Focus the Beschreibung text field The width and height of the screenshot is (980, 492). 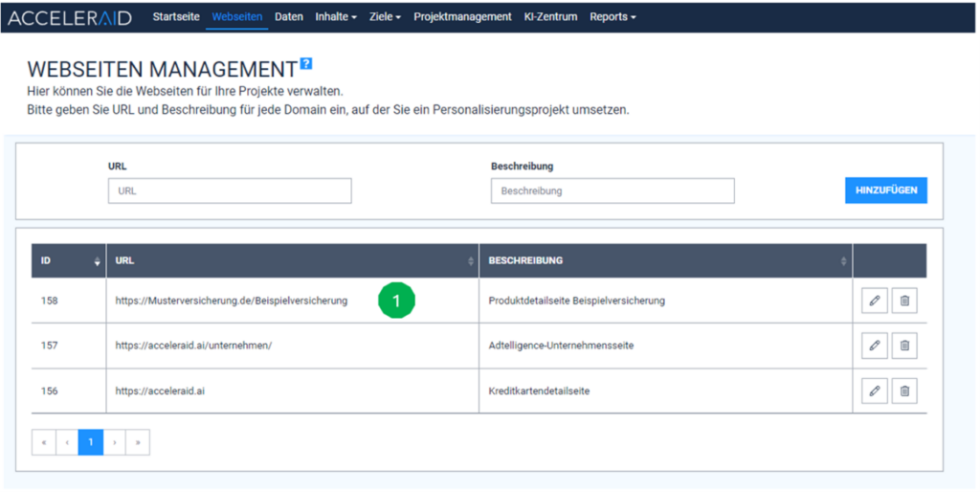[612, 191]
